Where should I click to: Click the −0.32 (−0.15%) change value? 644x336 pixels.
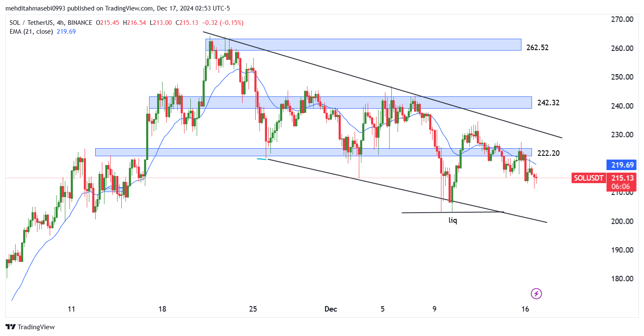[222, 23]
